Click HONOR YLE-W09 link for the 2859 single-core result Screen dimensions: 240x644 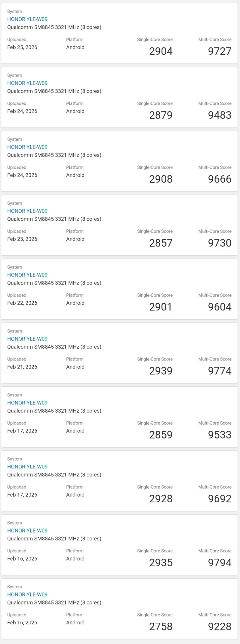tap(27, 403)
